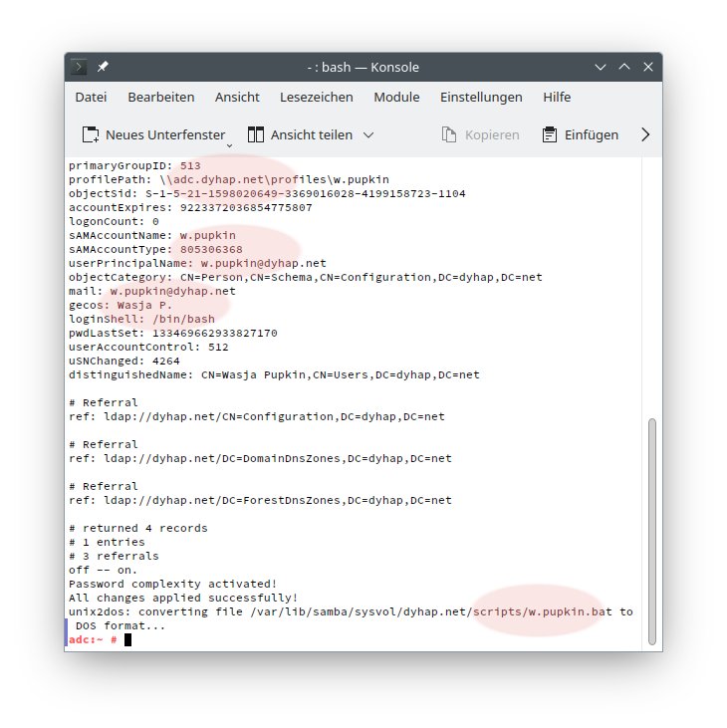The height and width of the screenshot is (728, 727).
Task: Open the Module menu
Action: point(396,97)
